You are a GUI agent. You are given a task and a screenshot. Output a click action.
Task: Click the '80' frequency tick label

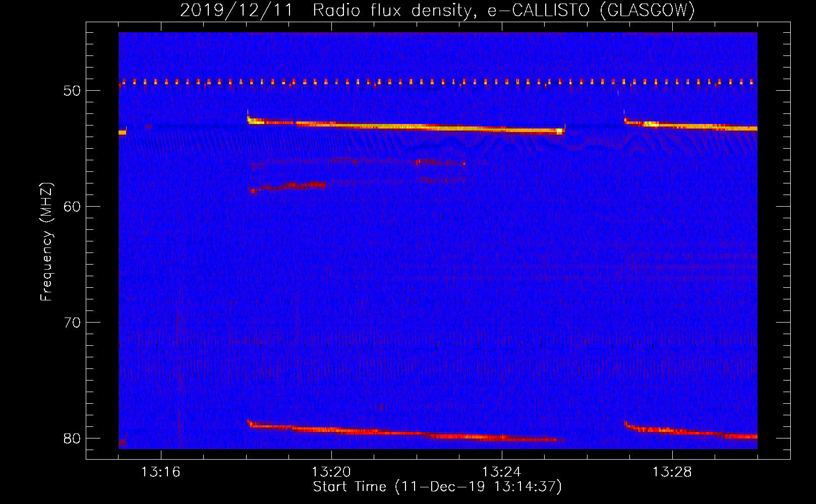click(x=72, y=438)
